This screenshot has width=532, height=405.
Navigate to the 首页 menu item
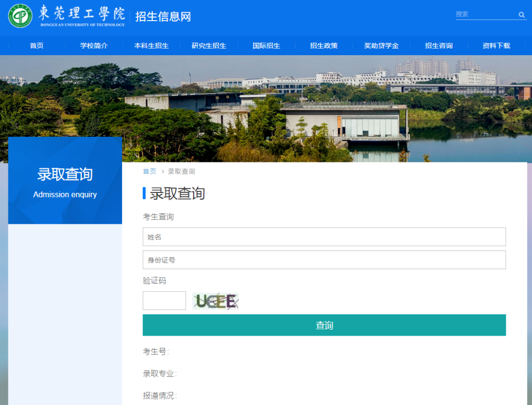pyautogui.click(x=36, y=45)
